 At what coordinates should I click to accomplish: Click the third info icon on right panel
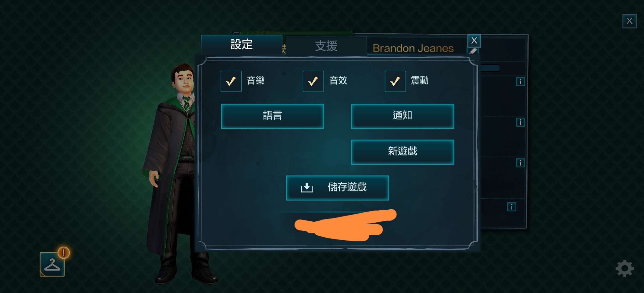point(520,163)
